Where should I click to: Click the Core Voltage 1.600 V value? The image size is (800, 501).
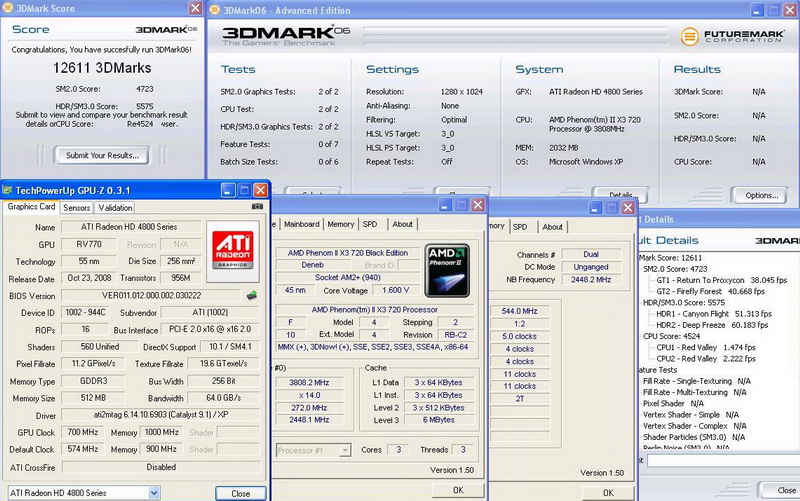395,290
